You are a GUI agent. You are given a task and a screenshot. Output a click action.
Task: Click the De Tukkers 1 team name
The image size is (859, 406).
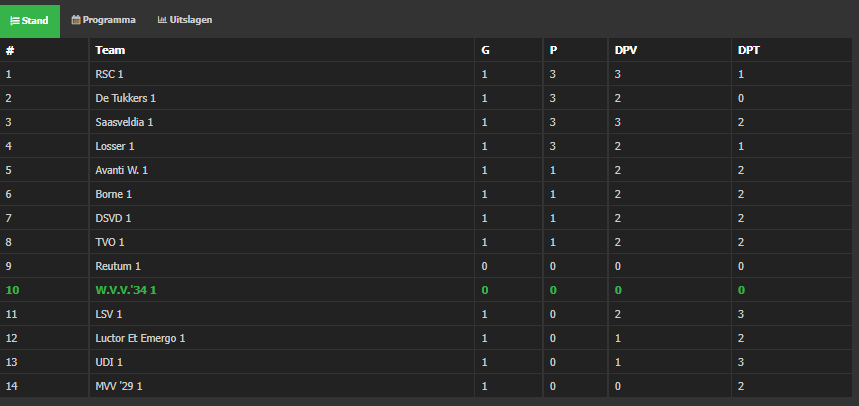click(x=125, y=98)
